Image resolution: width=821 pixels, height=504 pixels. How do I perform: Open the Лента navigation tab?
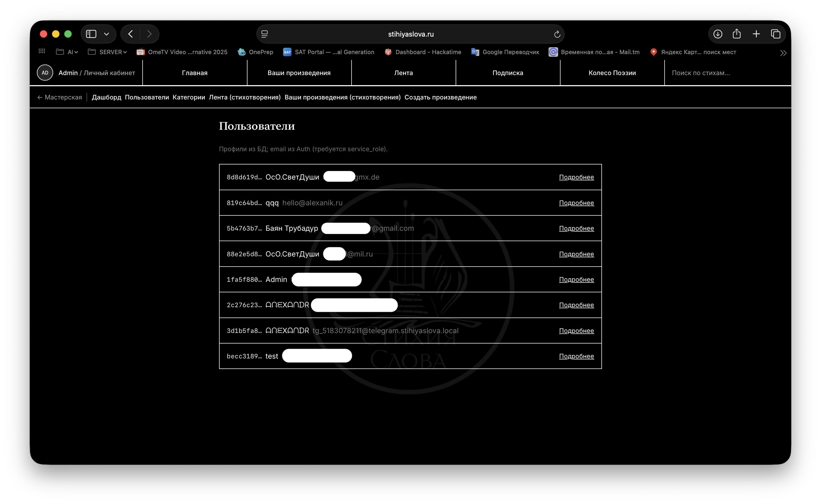point(403,73)
